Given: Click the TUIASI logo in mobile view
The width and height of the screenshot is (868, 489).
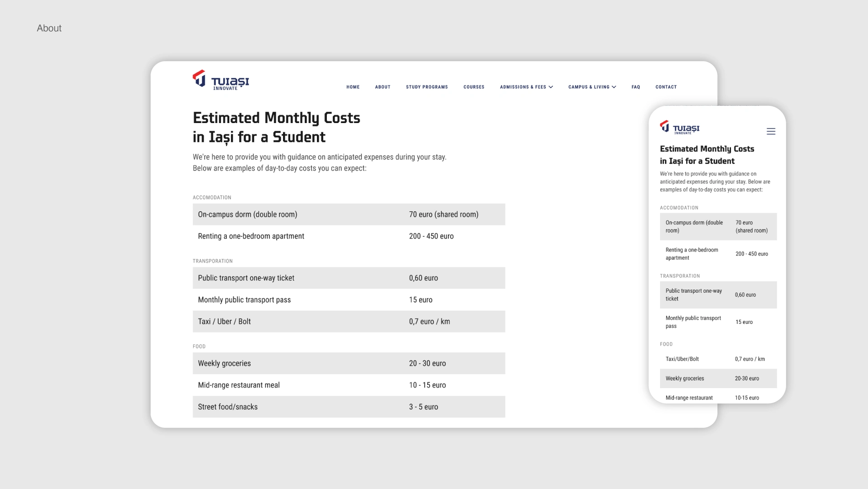Looking at the screenshot, I should pyautogui.click(x=679, y=128).
